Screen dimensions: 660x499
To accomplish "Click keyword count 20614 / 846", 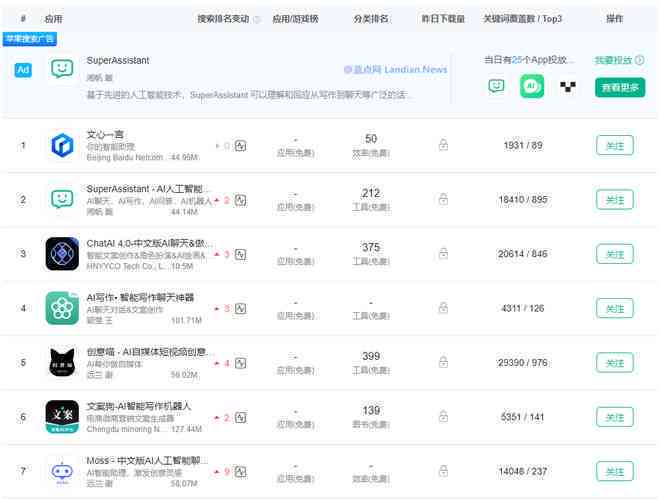I will (523, 254).
